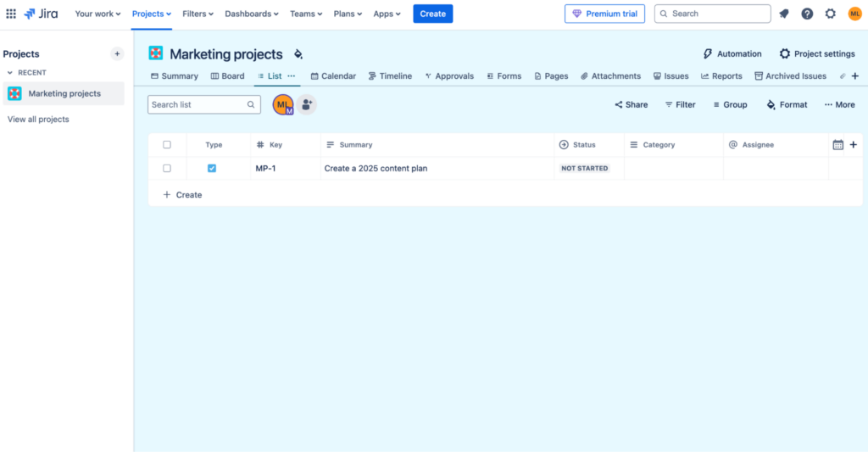Viewport: 868px width, 452px height.
Task: Open the Apps dropdown menu
Action: point(387,14)
